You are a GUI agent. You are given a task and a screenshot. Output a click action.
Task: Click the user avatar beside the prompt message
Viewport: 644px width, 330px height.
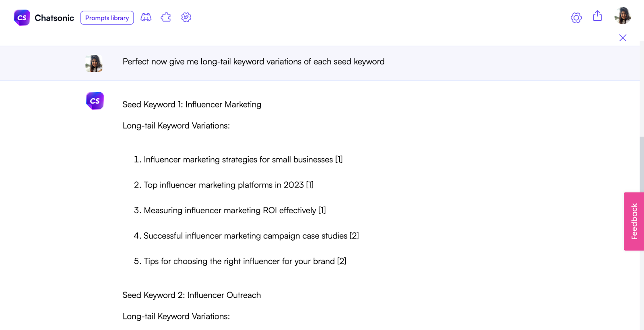pos(94,63)
